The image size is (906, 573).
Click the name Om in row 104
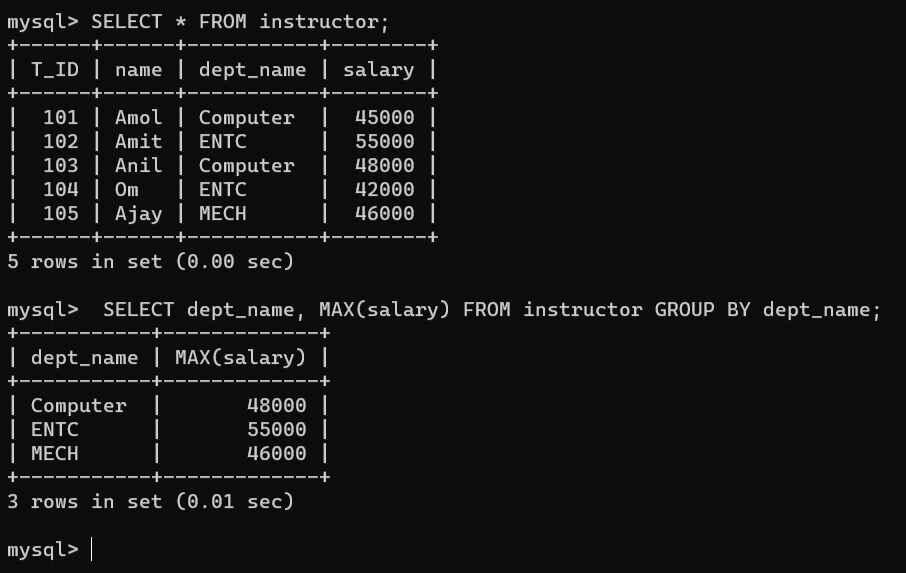[127, 189]
